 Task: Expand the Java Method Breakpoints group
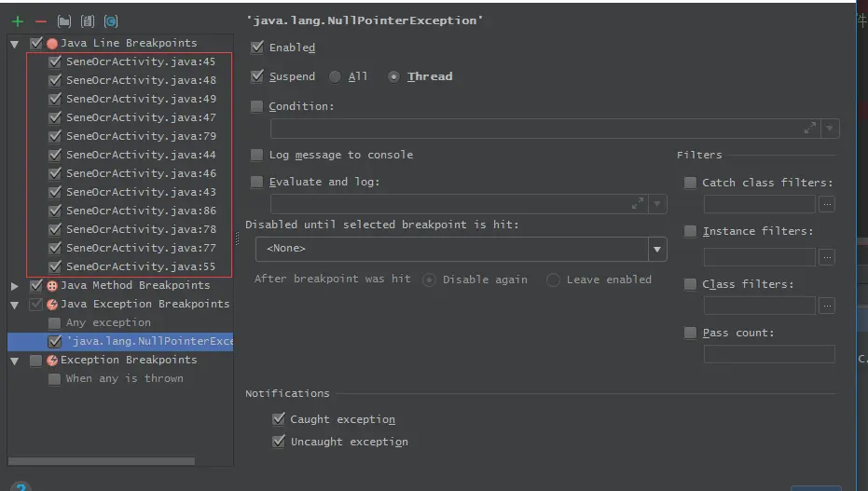(x=15, y=286)
